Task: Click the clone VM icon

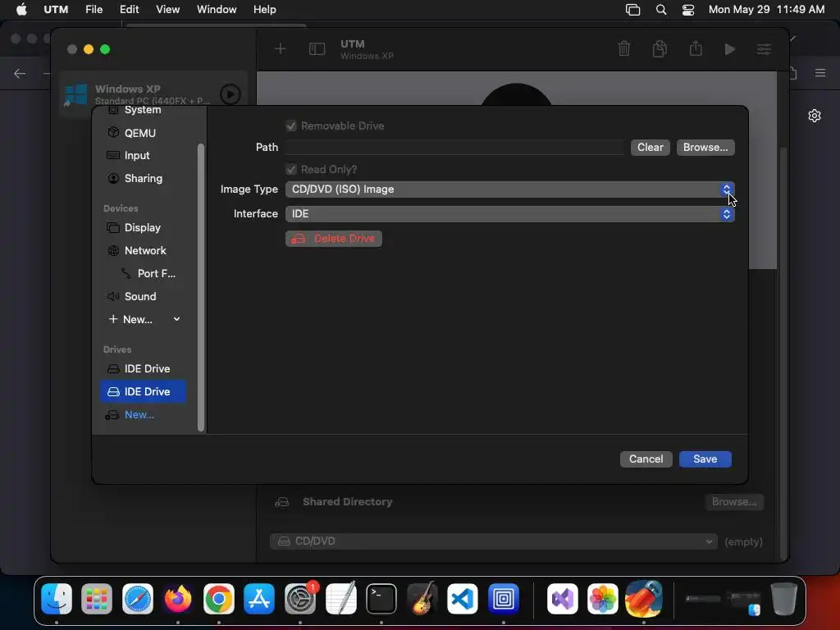Action: point(660,48)
